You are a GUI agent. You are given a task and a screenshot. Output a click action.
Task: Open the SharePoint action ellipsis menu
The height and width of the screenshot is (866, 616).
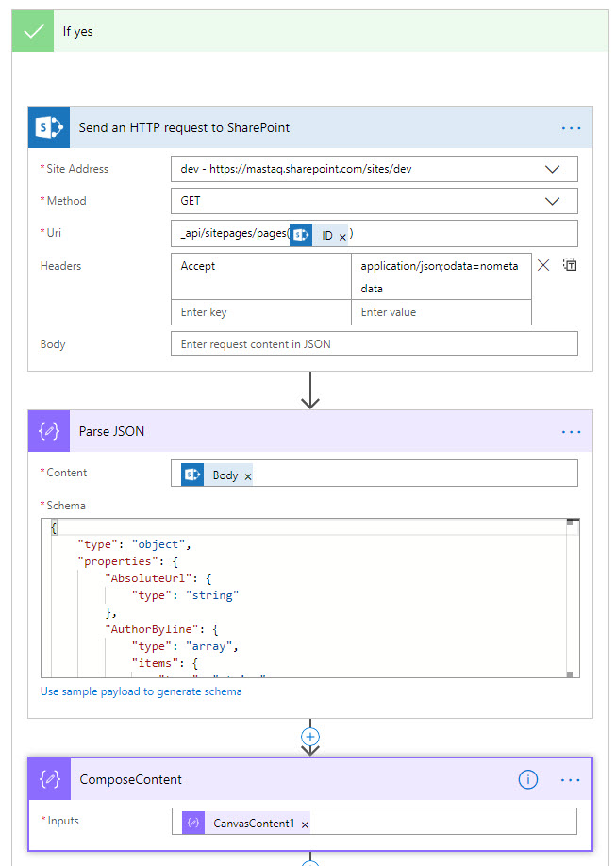(x=571, y=127)
